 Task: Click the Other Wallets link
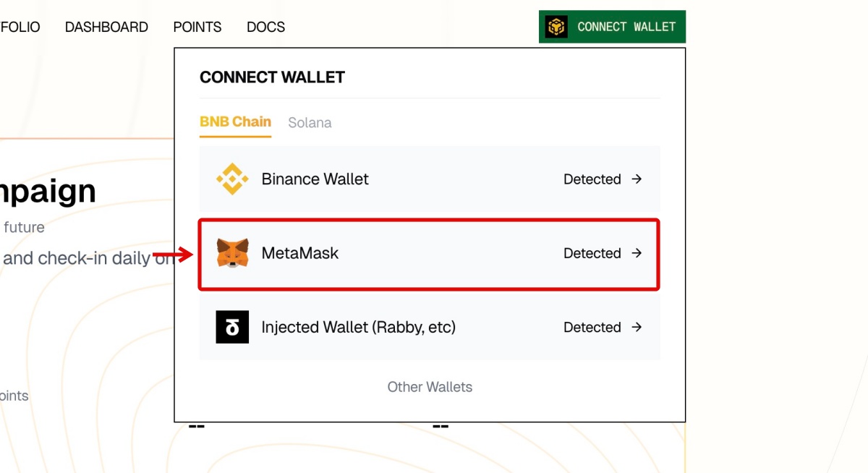430,387
